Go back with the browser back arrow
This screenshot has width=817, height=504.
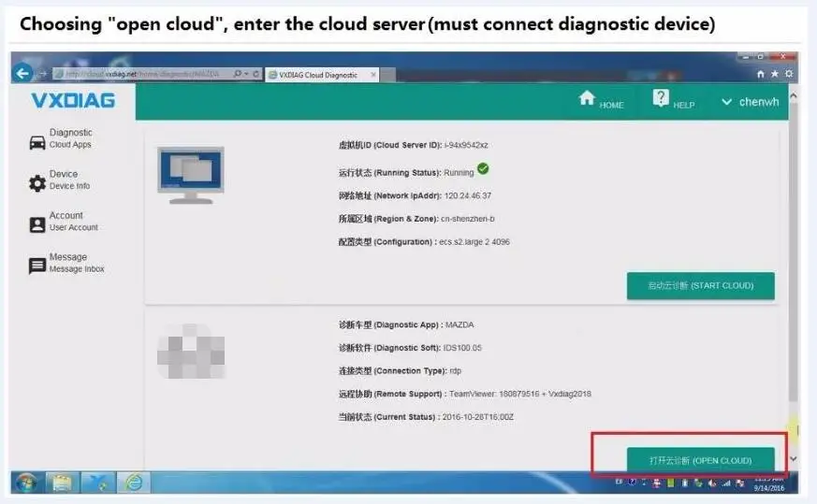(22, 74)
